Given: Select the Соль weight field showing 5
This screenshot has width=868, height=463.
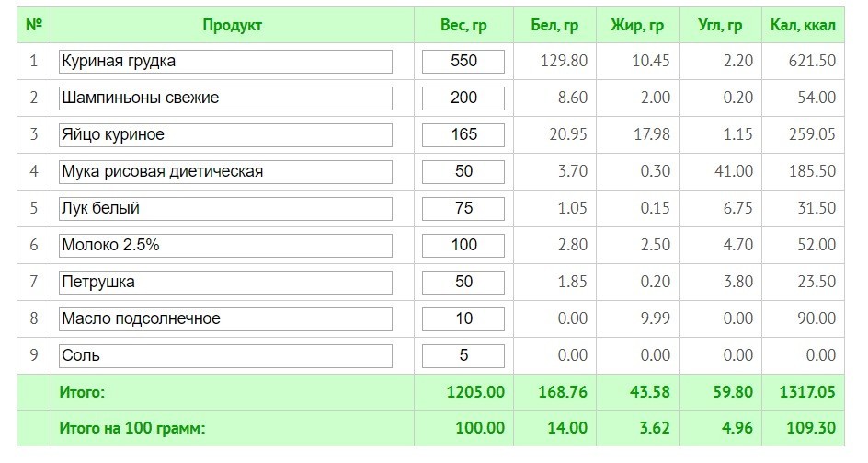Looking at the screenshot, I should 463,356.
